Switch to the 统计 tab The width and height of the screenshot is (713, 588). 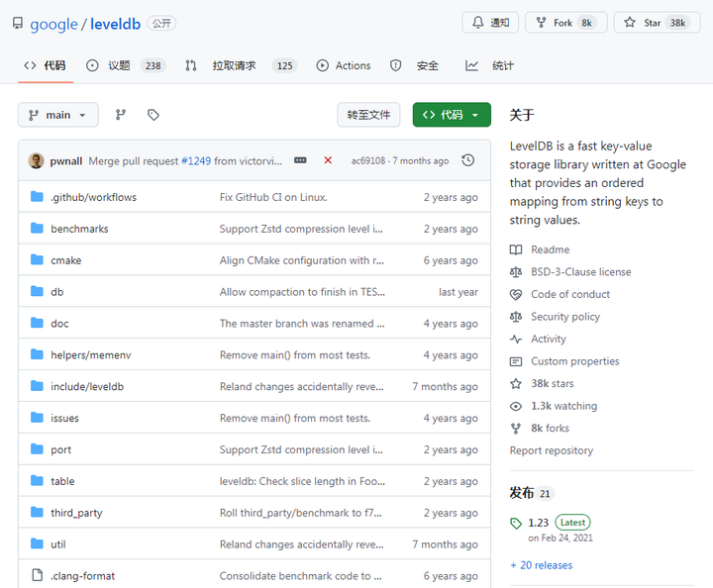tap(490, 66)
